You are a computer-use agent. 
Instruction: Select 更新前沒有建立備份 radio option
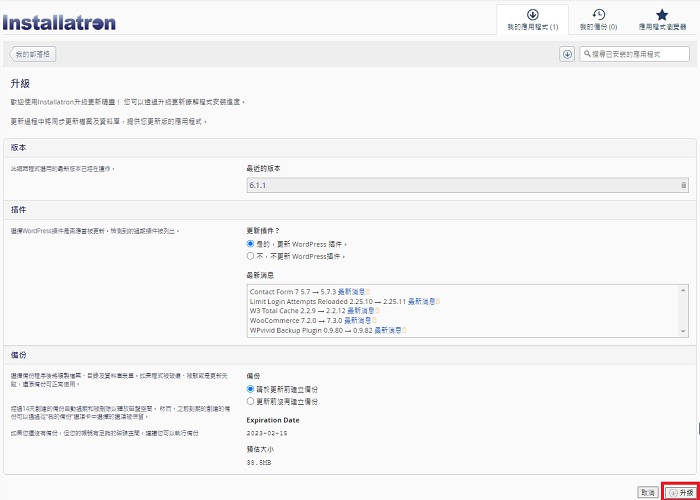pos(250,401)
